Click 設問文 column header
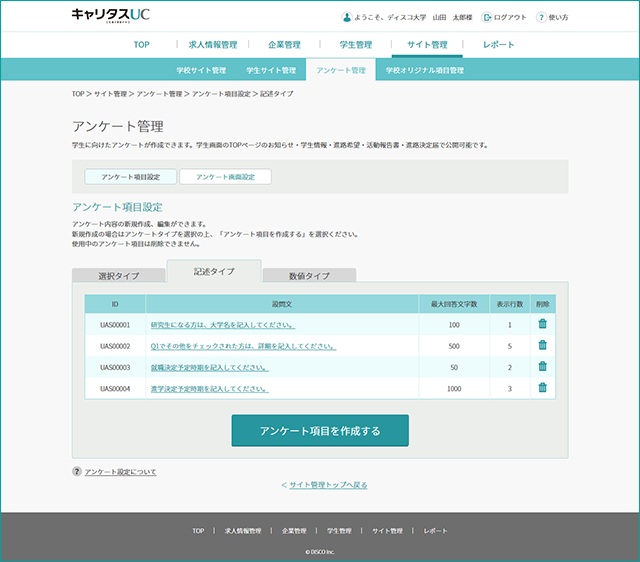Screen dimensions: 640x562 [282, 304]
